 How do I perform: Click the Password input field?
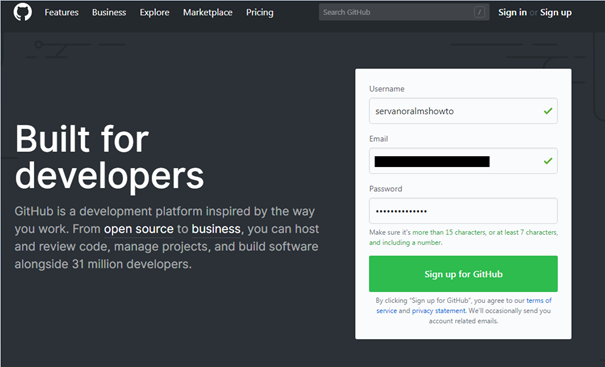pyautogui.click(x=463, y=211)
